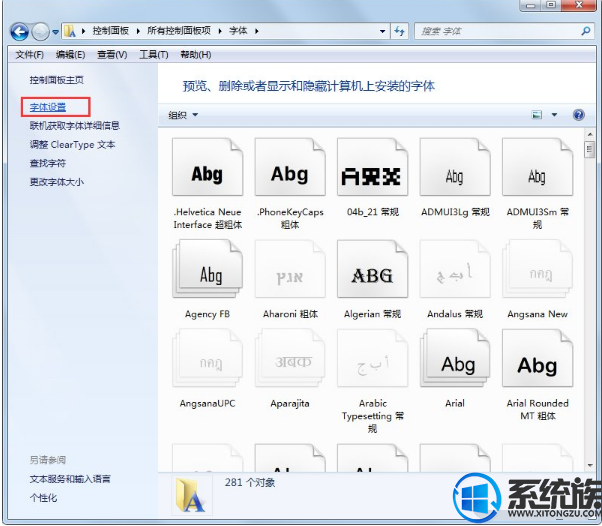Click the scrollbar down arrow

tap(590, 465)
